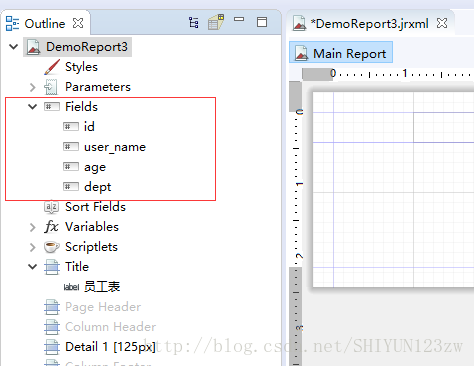This screenshot has height=366, width=474.
Task: Open the Main Report tab
Action: (341, 52)
